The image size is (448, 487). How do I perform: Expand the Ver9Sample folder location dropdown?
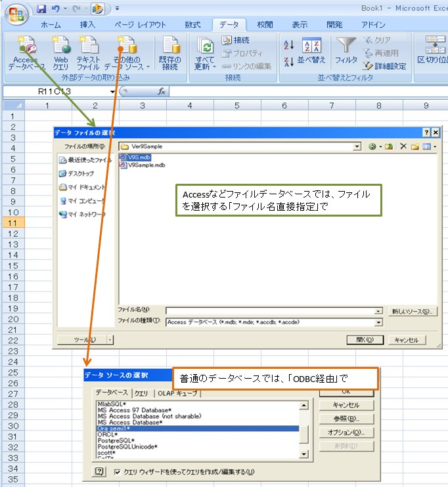click(357, 146)
